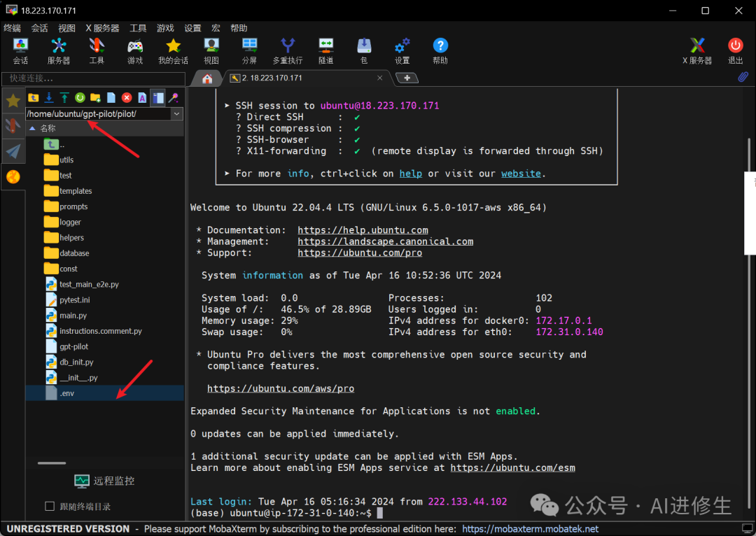Click the magic wand SFTP icon
Screen dimensions: 756x536
[174, 98]
